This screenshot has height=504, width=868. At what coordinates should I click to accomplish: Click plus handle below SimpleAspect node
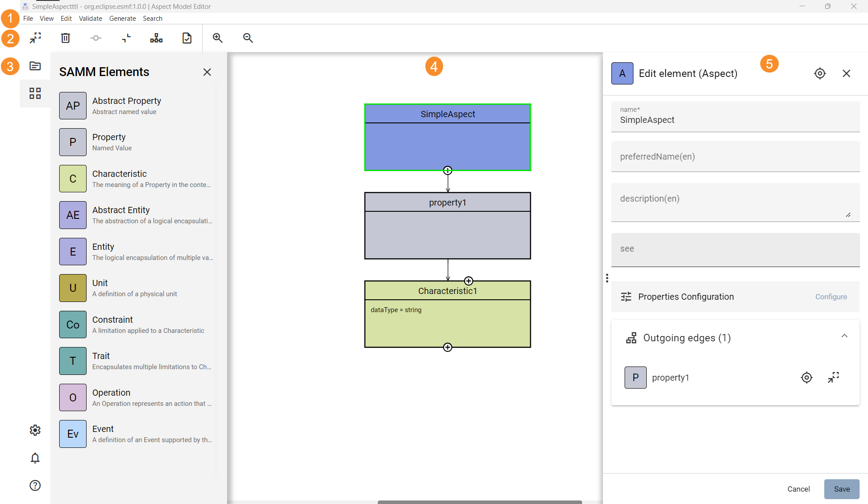tap(447, 171)
